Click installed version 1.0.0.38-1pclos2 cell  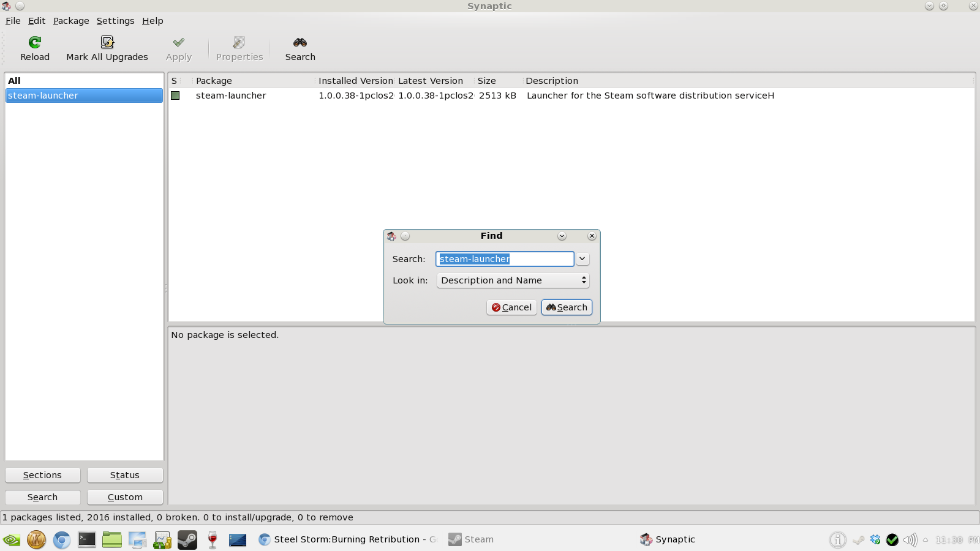click(356, 96)
